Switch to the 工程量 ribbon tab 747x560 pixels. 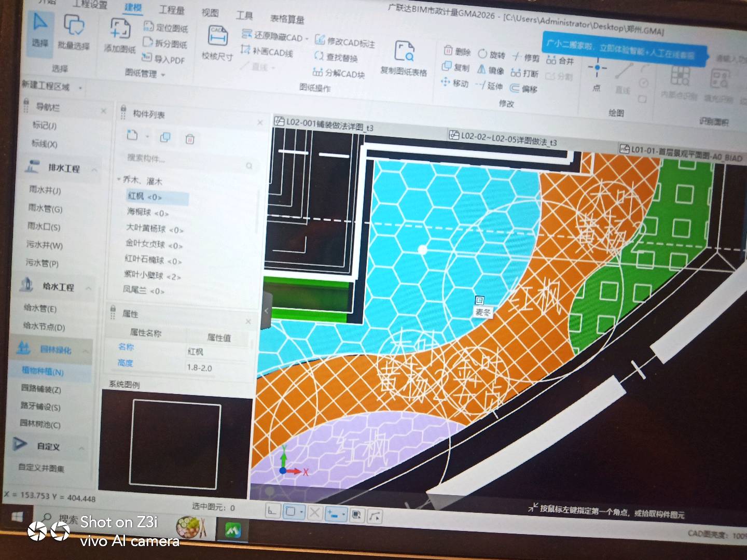(172, 9)
